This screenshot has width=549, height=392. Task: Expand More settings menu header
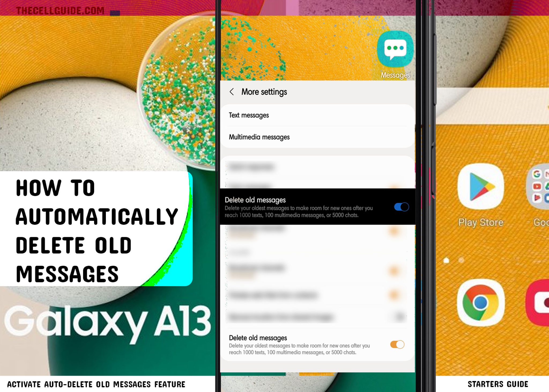(x=264, y=92)
